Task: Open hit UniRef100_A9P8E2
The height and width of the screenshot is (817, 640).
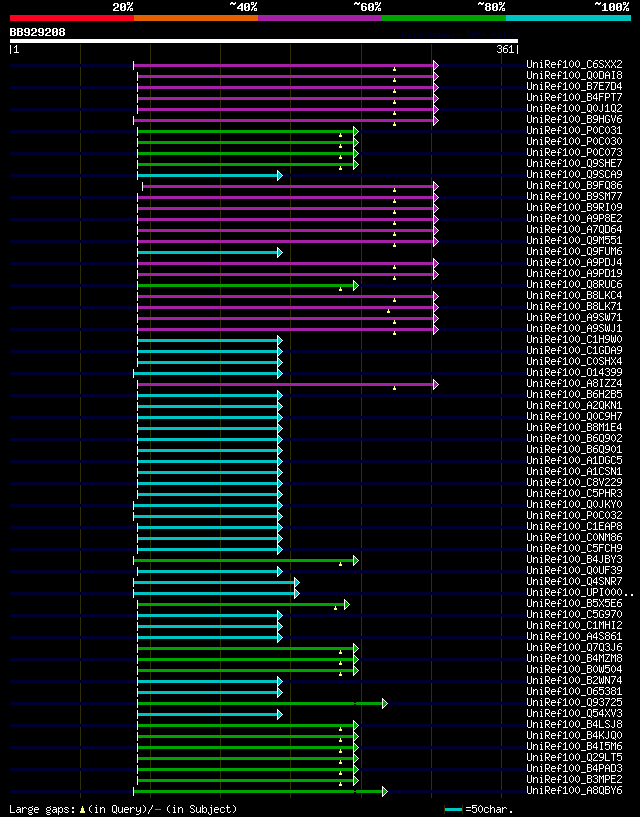Action: tap(574, 218)
